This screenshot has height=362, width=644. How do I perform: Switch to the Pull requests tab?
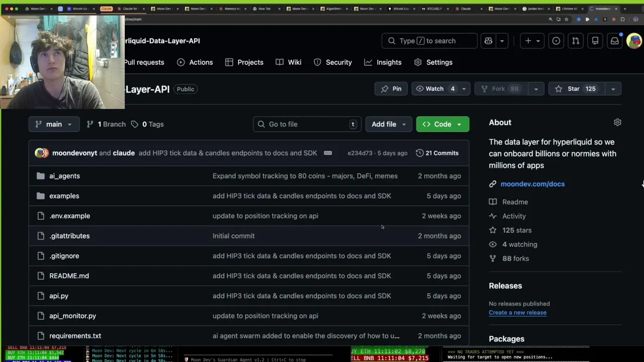tap(144, 62)
